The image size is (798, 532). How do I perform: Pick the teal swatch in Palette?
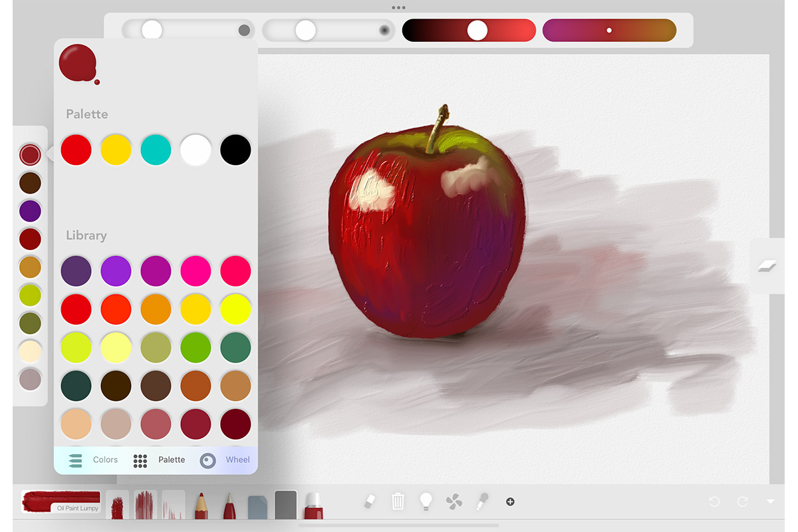[x=156, y=150]
